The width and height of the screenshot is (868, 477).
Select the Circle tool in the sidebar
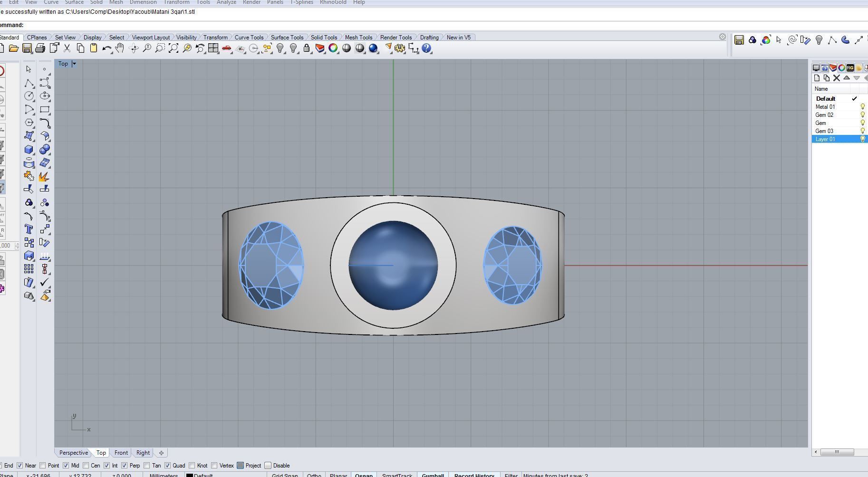29,96
